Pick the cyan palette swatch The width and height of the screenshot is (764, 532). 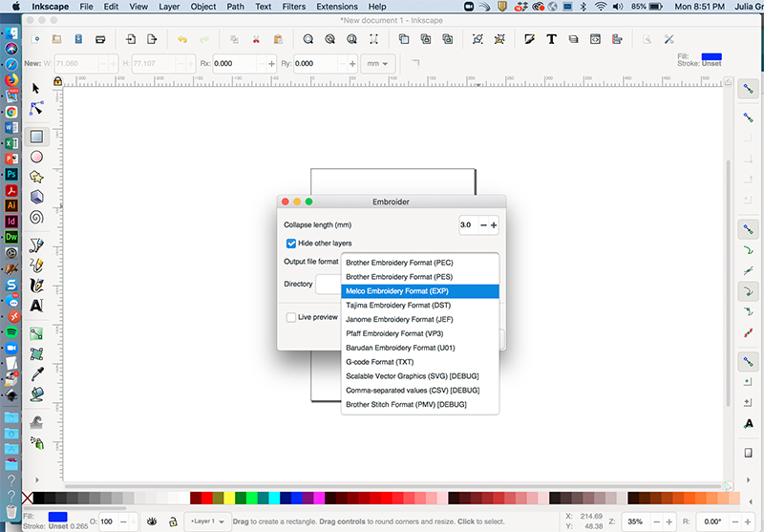point(274,498)
